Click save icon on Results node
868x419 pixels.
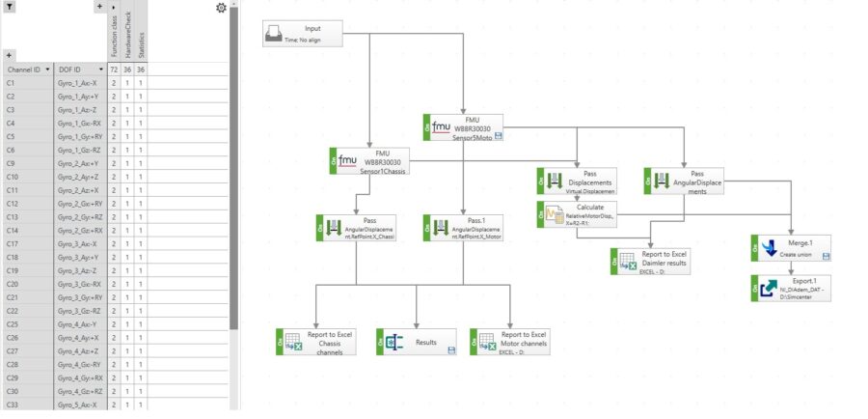[451, 350]
